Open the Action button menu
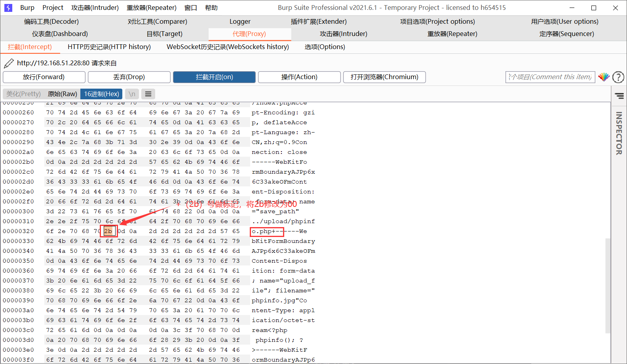Image resolution: width=627 pixels, height=364 pixels. pos(299,77)
